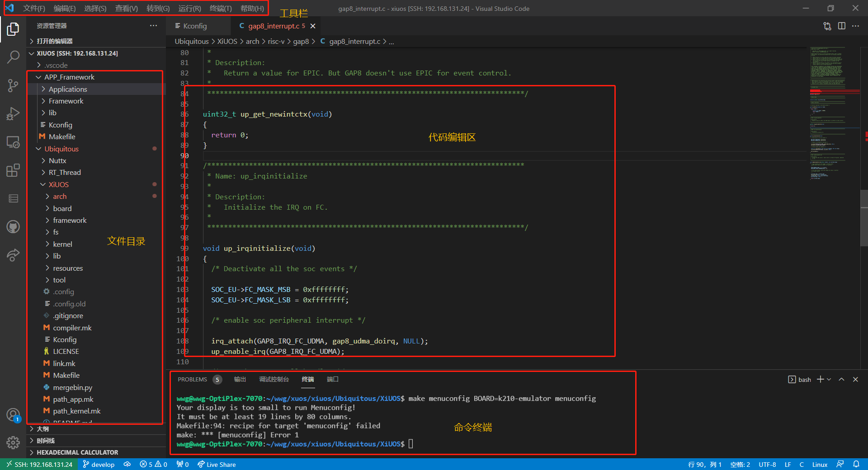This screenshot has height=470, width=868.
Task: Open the Remote Explorer view
Action: pyautogui.click(x=13, y=142)
